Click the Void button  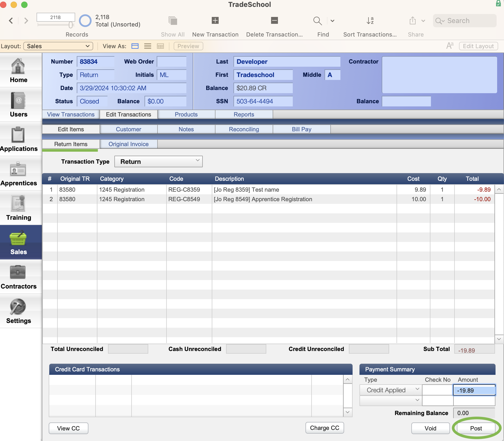(430, 428)
